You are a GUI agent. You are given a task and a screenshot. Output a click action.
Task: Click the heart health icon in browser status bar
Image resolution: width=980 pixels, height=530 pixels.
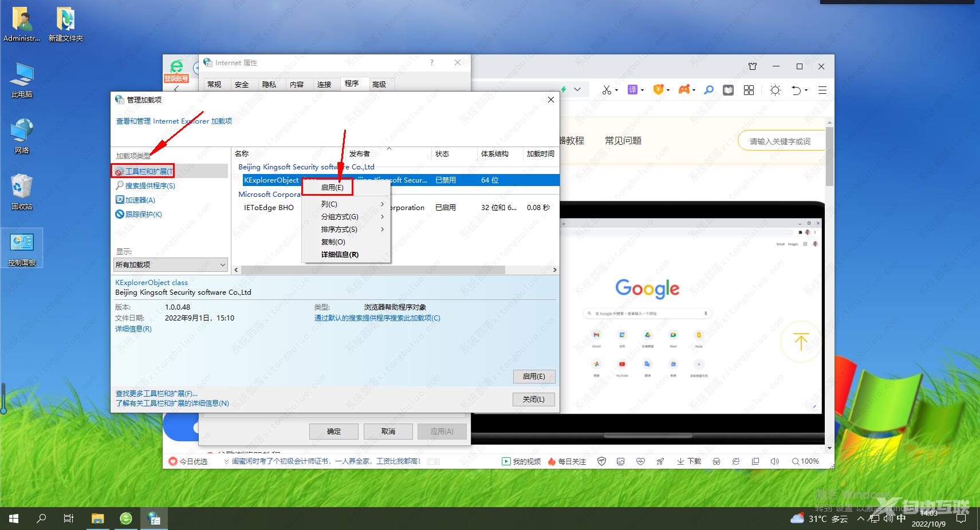coord(640,461)
